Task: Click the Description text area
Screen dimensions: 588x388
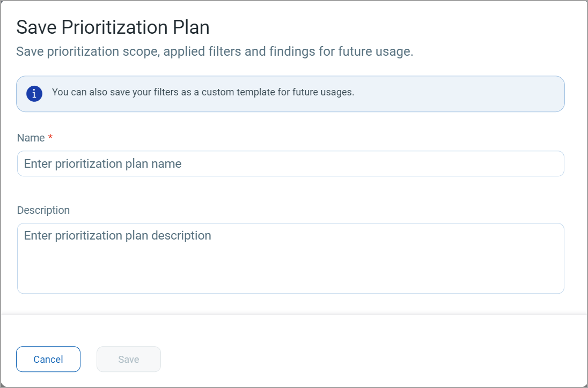Action: pos(290,257)
